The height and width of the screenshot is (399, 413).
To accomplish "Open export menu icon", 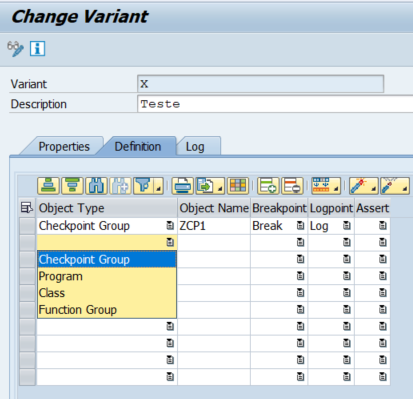I will tap(210, 186).
